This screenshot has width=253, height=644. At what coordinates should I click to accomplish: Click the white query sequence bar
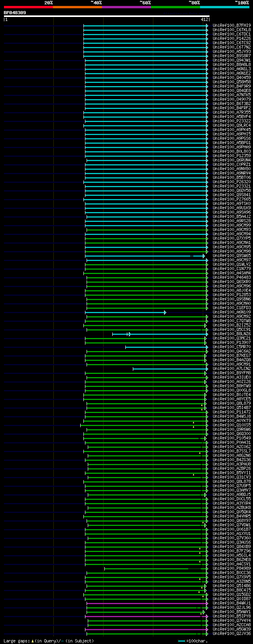(107, 16)
